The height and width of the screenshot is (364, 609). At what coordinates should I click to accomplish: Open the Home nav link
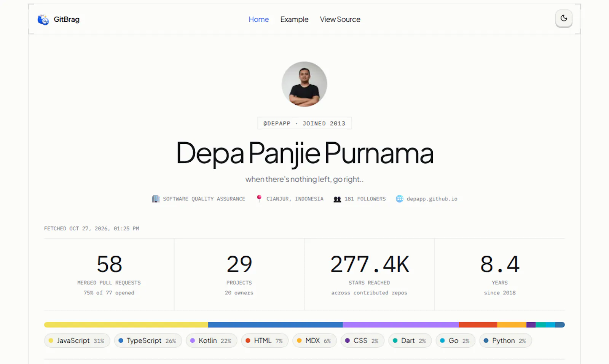(x=259, y=19)
